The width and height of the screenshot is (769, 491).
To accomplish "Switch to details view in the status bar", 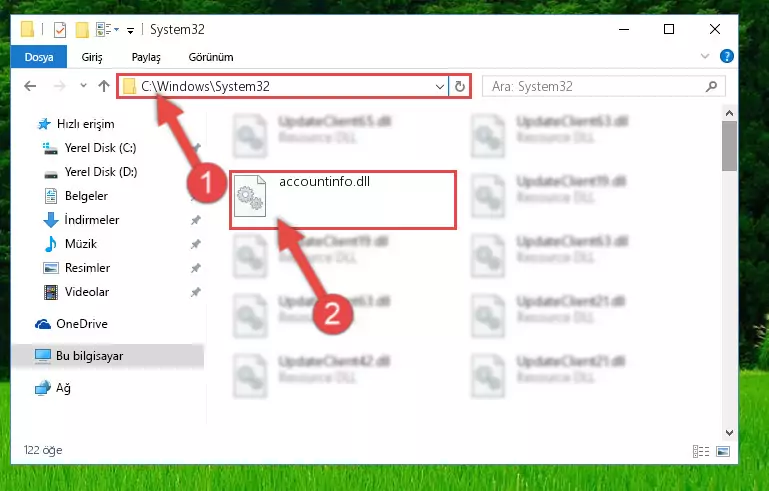I will coord(701,451).
